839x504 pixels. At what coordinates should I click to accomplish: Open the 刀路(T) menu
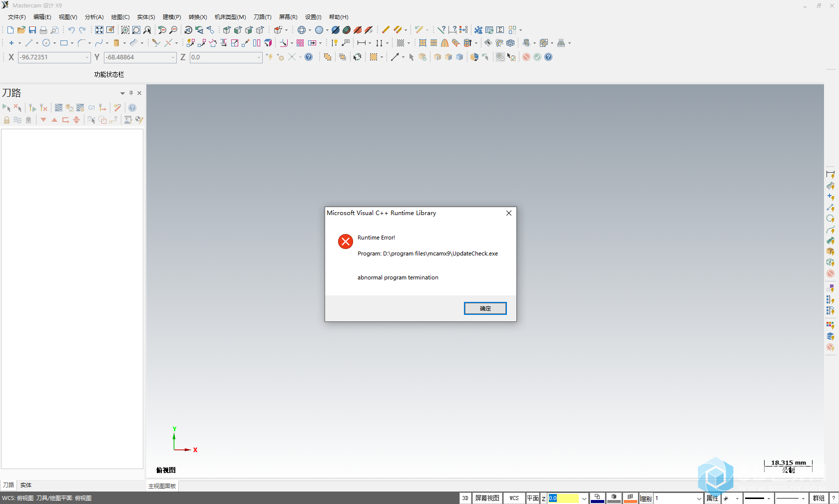pyautogui.click(x=262, y=17)
